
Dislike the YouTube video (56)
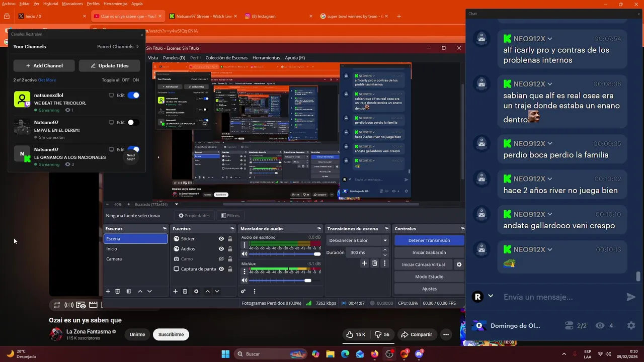tap(382, 334)
